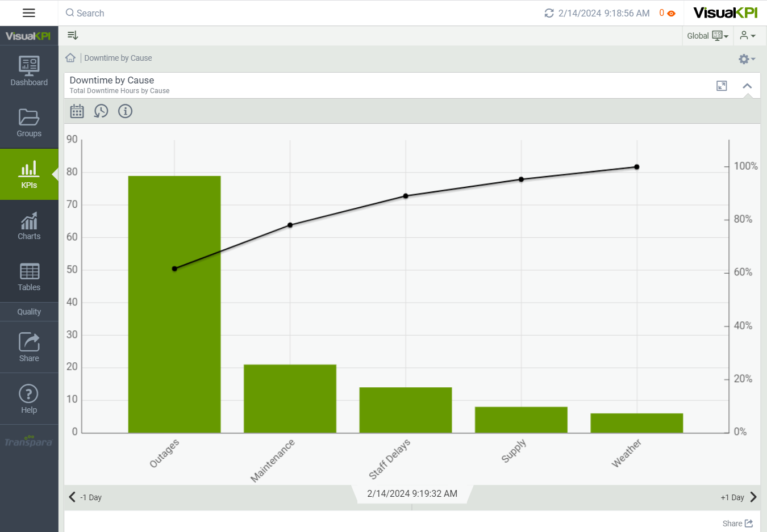Expand the settings gear dropdown

[x=747, y=59]
